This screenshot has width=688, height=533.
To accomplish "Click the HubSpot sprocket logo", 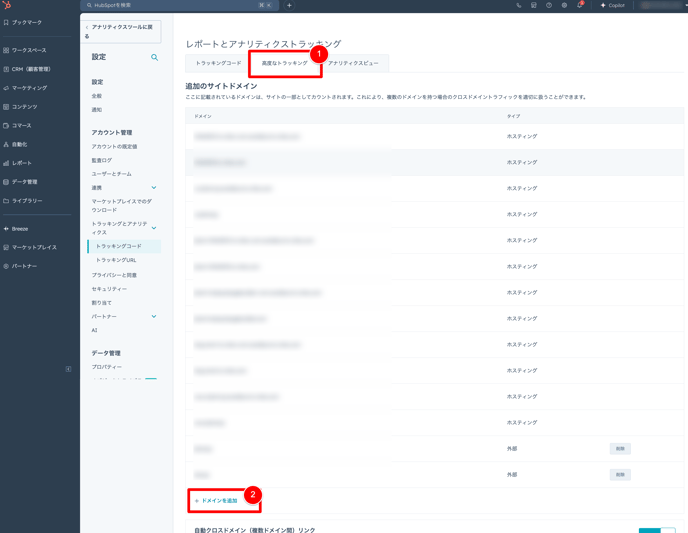I will (x=7, y=5).
